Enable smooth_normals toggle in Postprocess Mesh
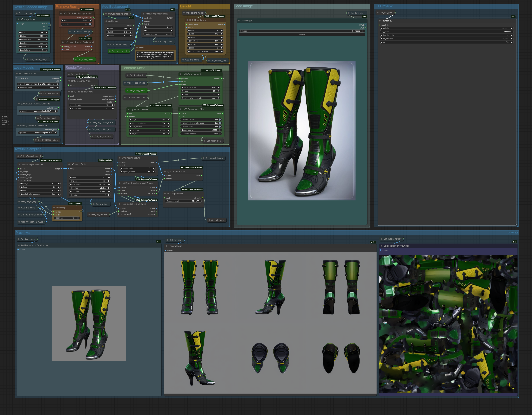This screenshot has height=415, width=532. 220,134
